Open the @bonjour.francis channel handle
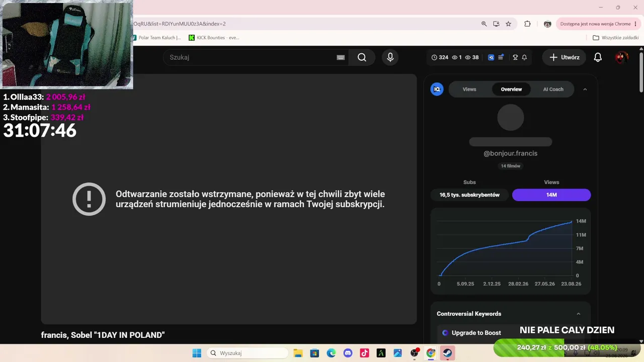This screenshot has width=644, height=362. point(511,153)
